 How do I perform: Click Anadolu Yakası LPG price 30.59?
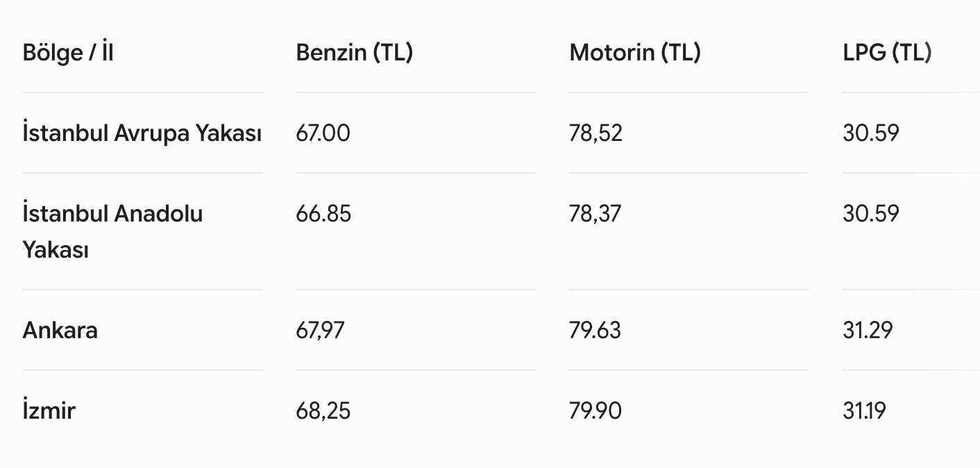coord(871,213)
